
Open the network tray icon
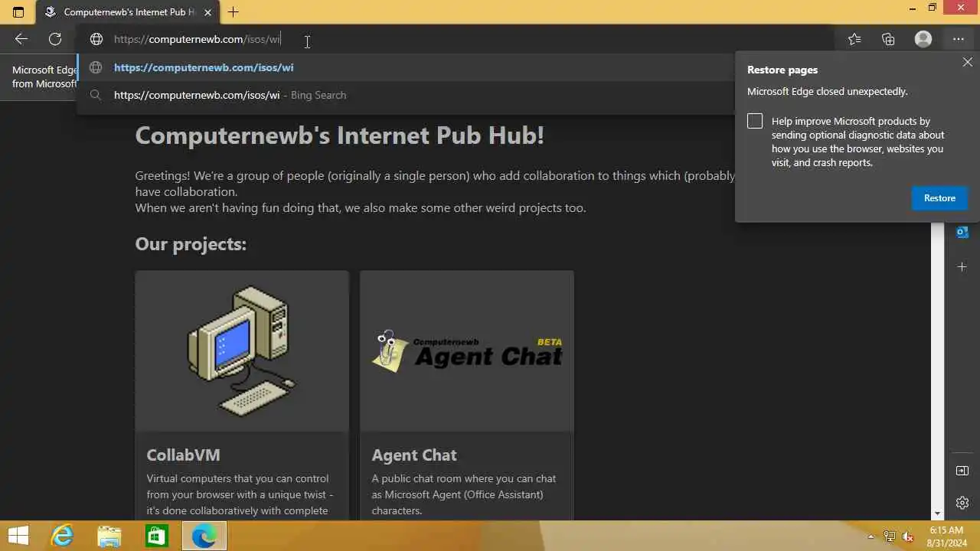pyautogui.click(x=890, y=536)
